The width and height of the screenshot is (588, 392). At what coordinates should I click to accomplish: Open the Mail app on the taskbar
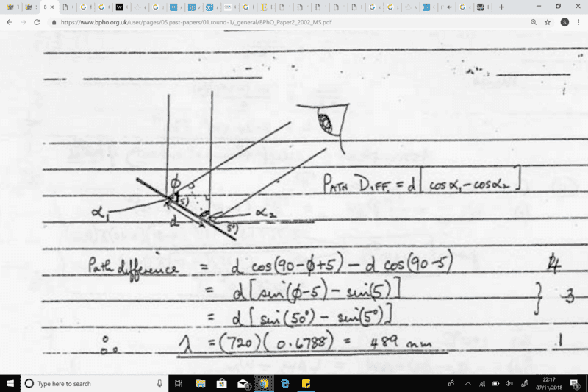244,384
